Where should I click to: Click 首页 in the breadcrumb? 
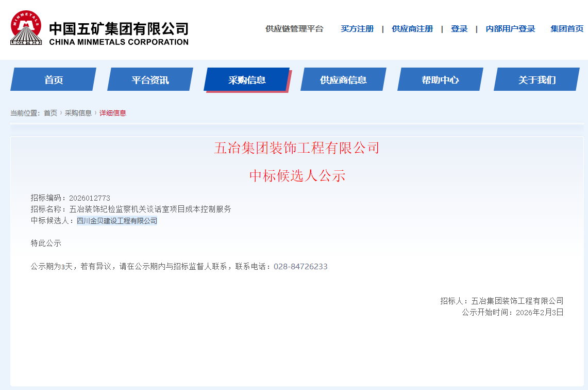click(x=51, y=113)
